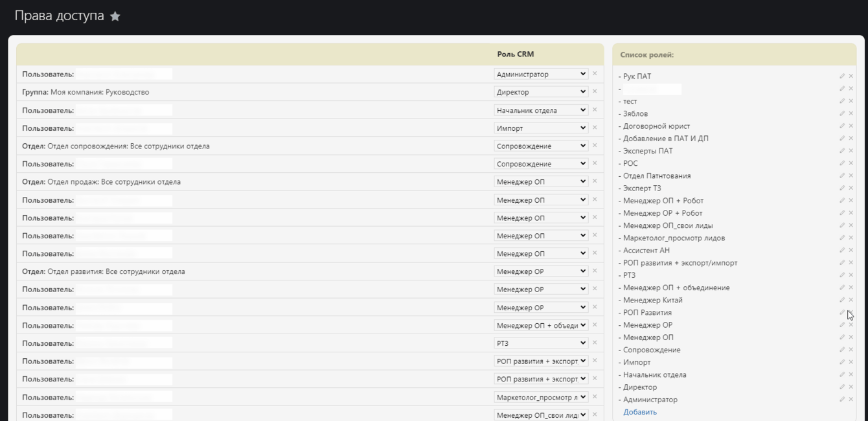868x421 pixels.
Task: Click the Добавить link to add role
Action: point(640,412)
